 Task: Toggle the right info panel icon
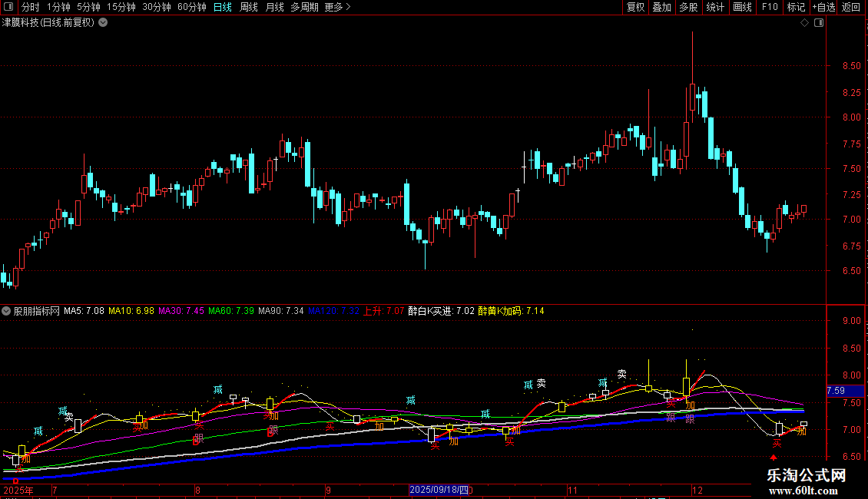[819, 23]
